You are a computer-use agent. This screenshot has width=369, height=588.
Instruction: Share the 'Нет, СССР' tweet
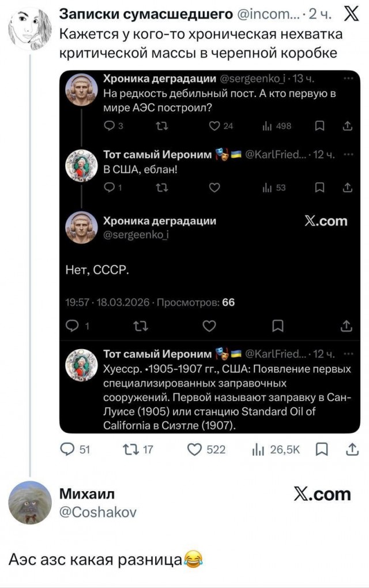tap(347, 325)
